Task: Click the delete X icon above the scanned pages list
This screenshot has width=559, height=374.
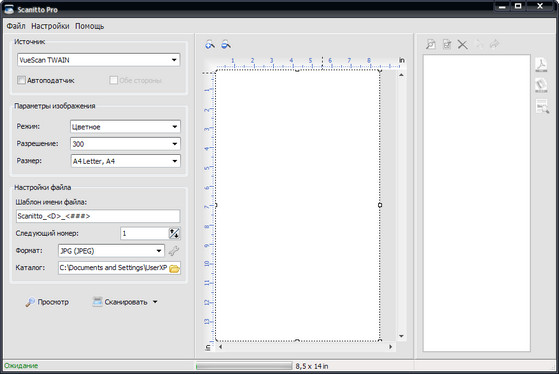Action: [462, 45]
